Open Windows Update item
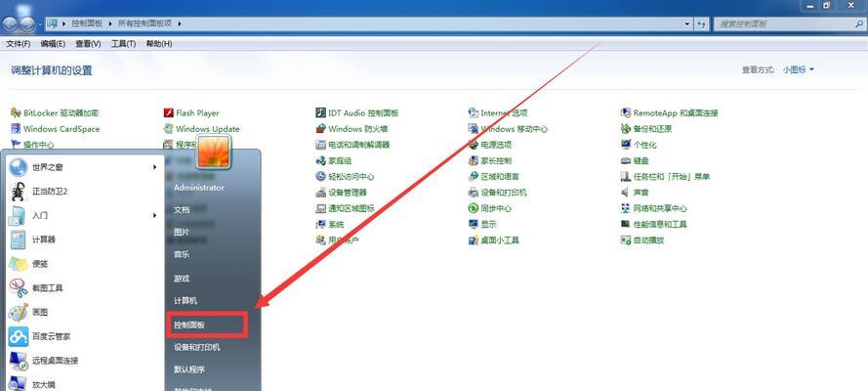Image resolution: width=868 pixels, height=391 pixels. click(x=201, y=129)
